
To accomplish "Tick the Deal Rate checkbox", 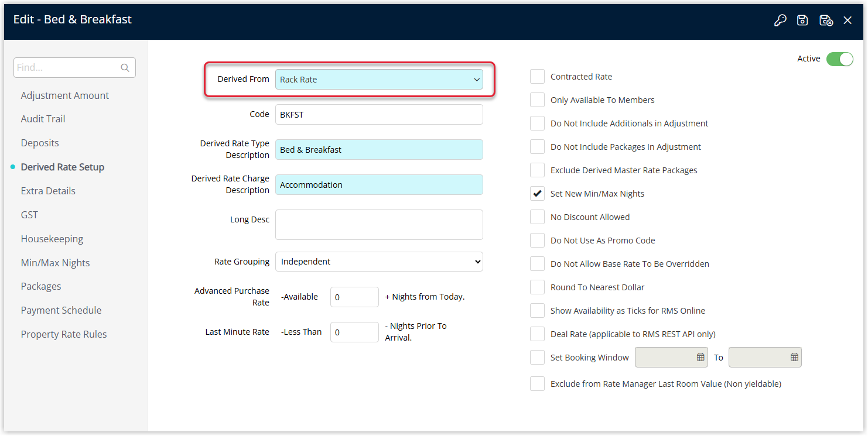I will click(537, 334).
